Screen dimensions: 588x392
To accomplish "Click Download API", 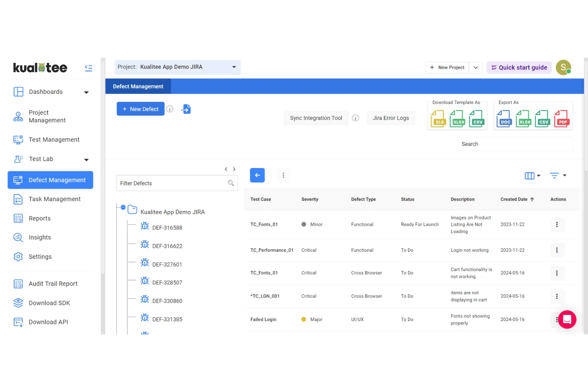I will pos(48,322).
